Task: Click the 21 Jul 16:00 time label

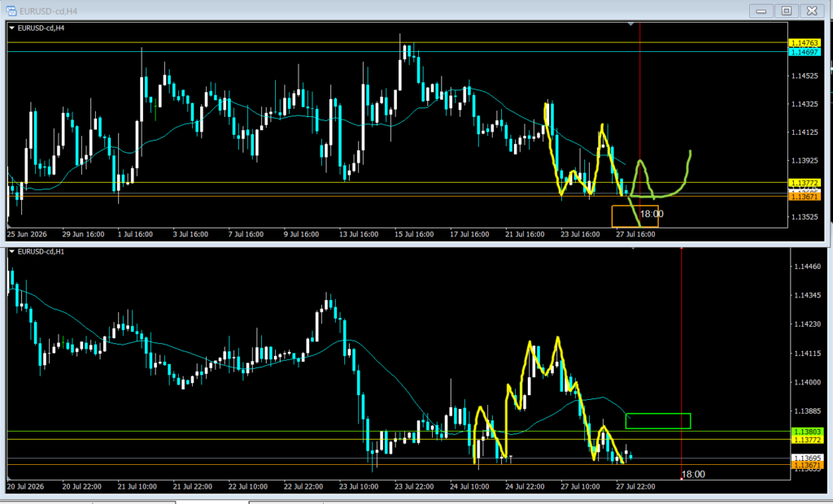Action: pos(525,234)
